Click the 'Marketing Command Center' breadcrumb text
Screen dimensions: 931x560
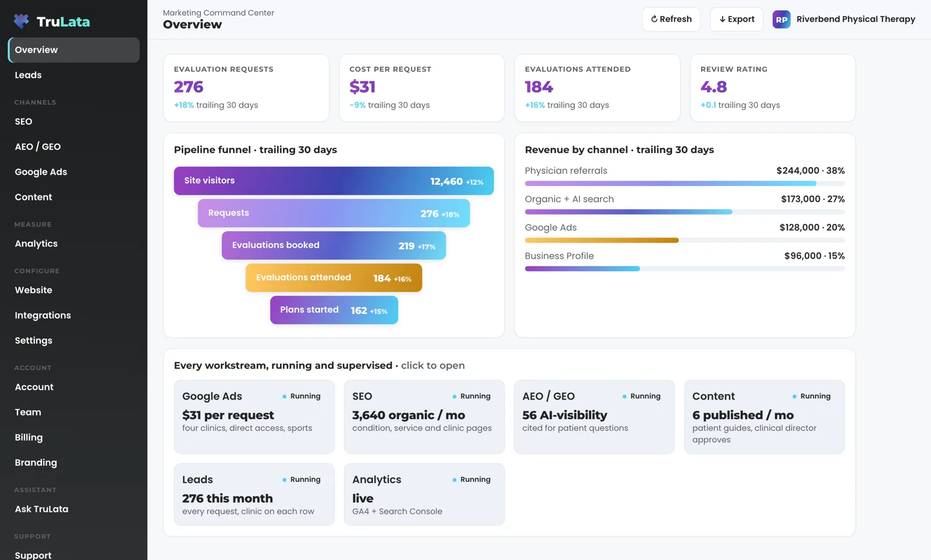pyautogui.click(x=218, y=13)
